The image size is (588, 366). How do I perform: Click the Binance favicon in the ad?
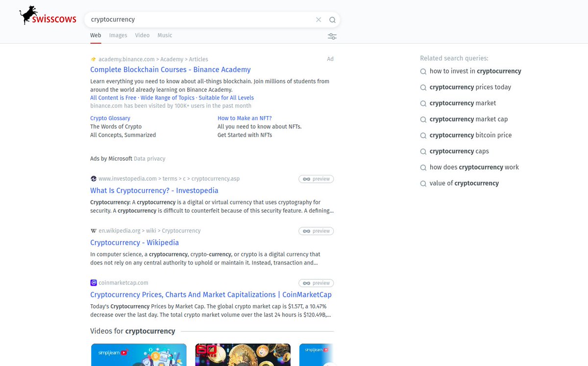point(93,59)
